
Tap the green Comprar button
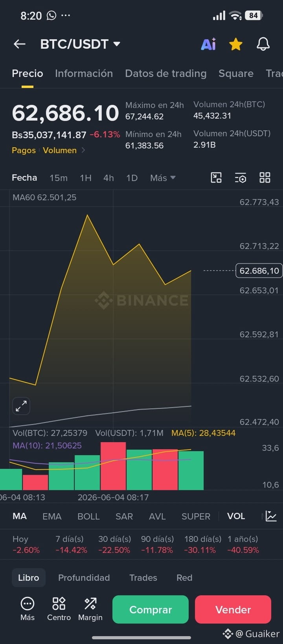pyautogui.click(x=151, y=609)
